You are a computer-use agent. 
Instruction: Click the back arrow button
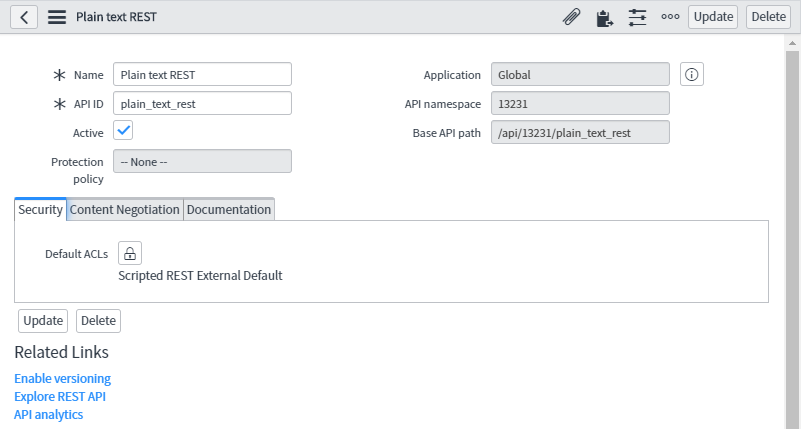coord(24,17)
